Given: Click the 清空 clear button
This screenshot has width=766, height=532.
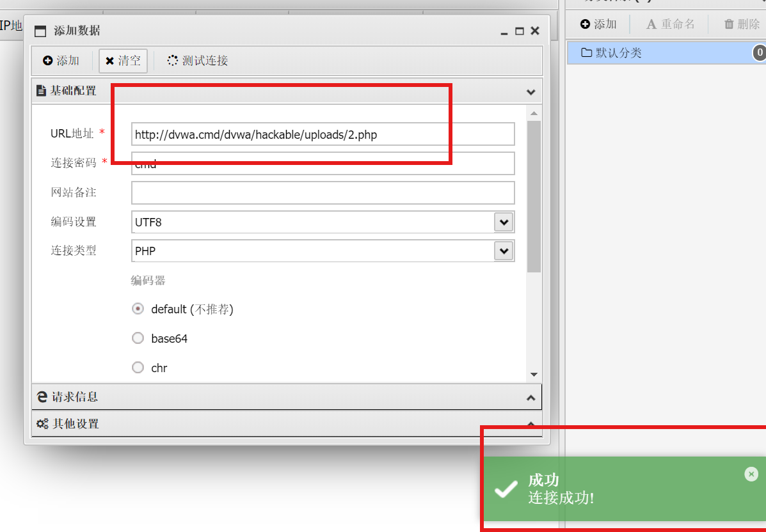Looking at the screenshot, I should click(x=123, y=61).
